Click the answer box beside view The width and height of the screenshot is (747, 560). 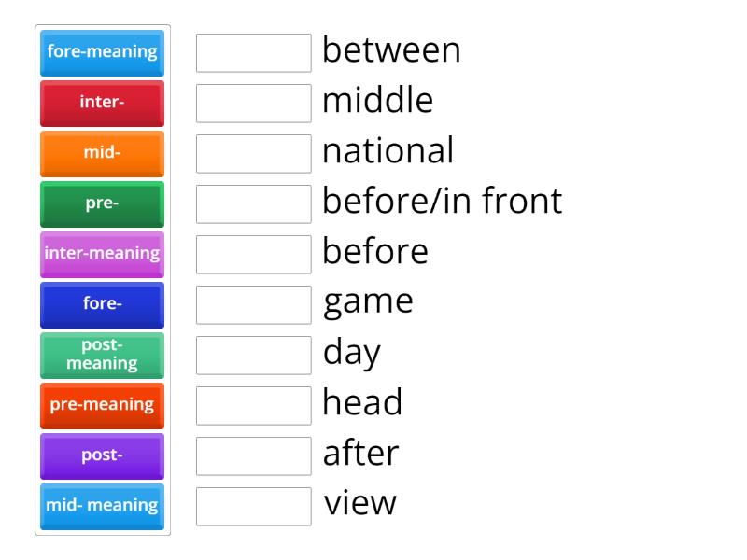[253, 507]
